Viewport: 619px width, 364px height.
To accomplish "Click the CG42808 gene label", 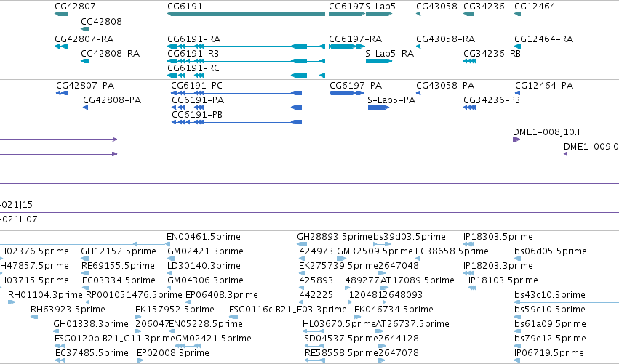I will (101, 22).
